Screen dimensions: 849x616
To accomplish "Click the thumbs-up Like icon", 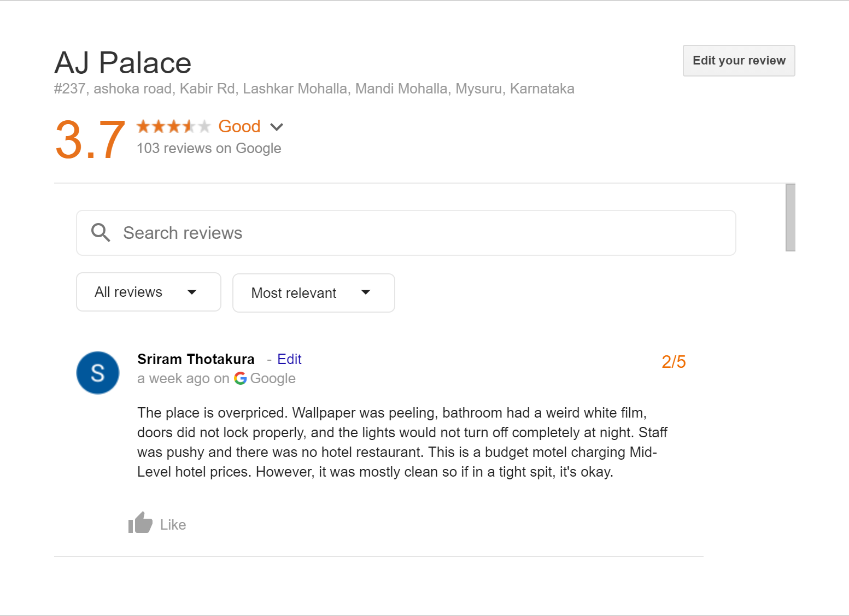I will (140, 523).
